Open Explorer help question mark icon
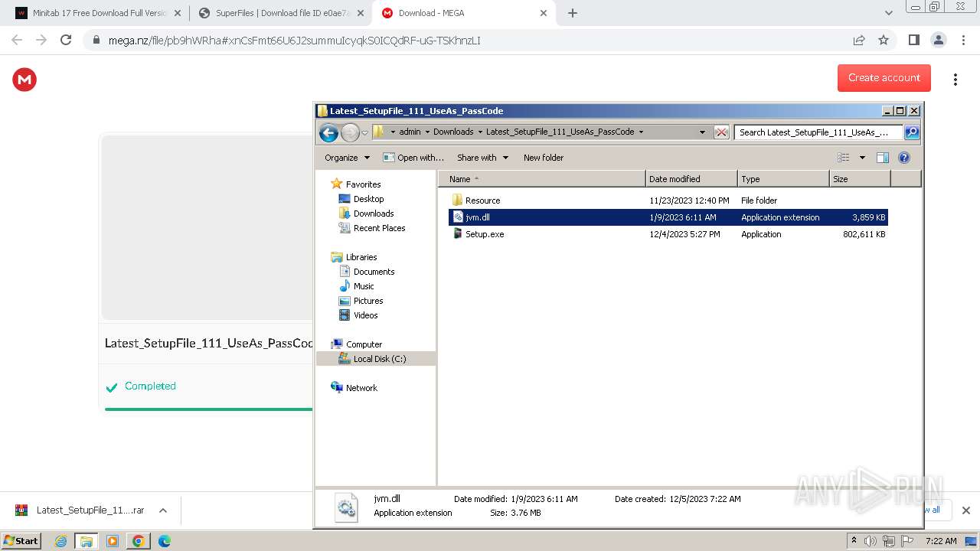The height and width of the screenshot is (551, 980). click(x=903, y=158)
